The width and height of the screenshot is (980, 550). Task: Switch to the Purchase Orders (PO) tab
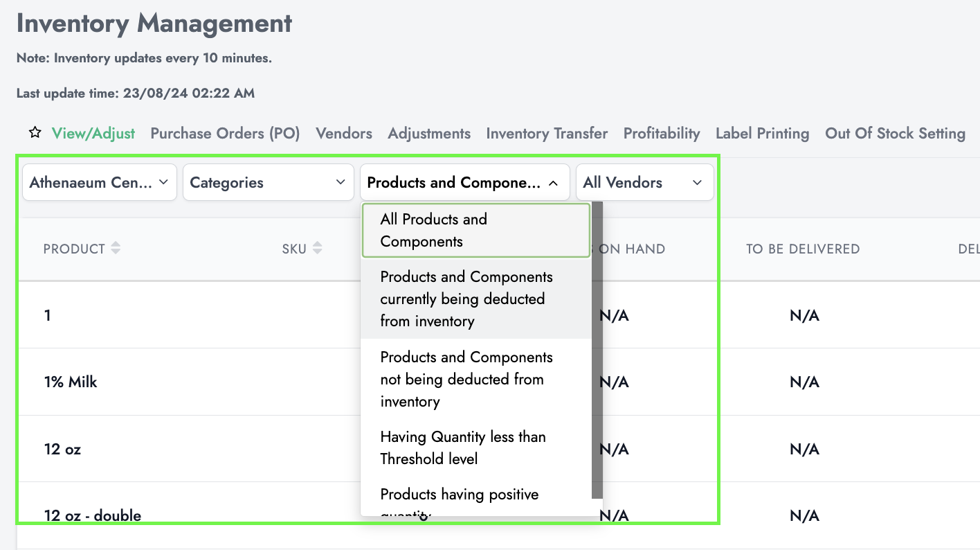[x=225, y=134]
